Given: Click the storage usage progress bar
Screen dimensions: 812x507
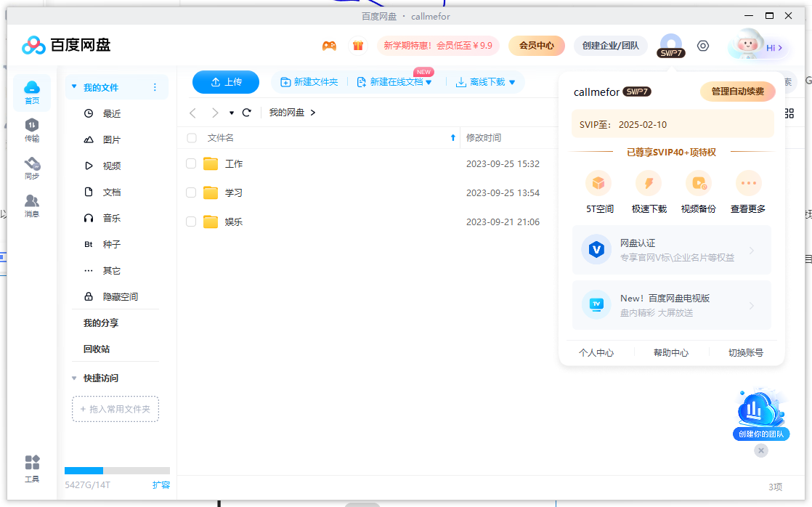Looking at the screenshot, I should pos(117,470).
